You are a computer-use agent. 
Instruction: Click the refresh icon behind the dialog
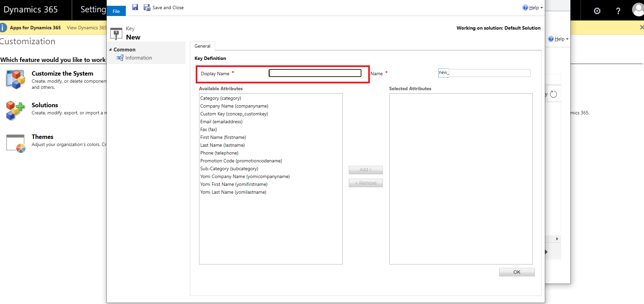554,94
